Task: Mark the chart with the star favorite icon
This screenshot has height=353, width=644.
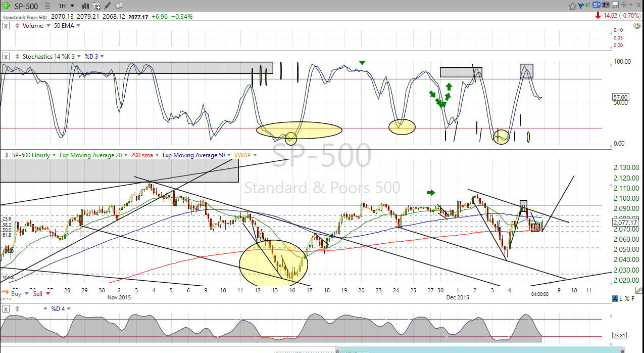Action: click(x=572, y=6)
